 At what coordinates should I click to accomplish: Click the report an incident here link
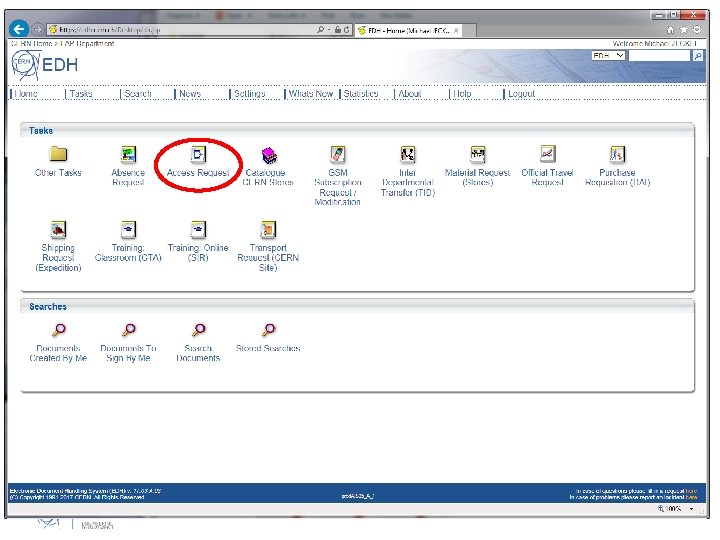point(691,497)
